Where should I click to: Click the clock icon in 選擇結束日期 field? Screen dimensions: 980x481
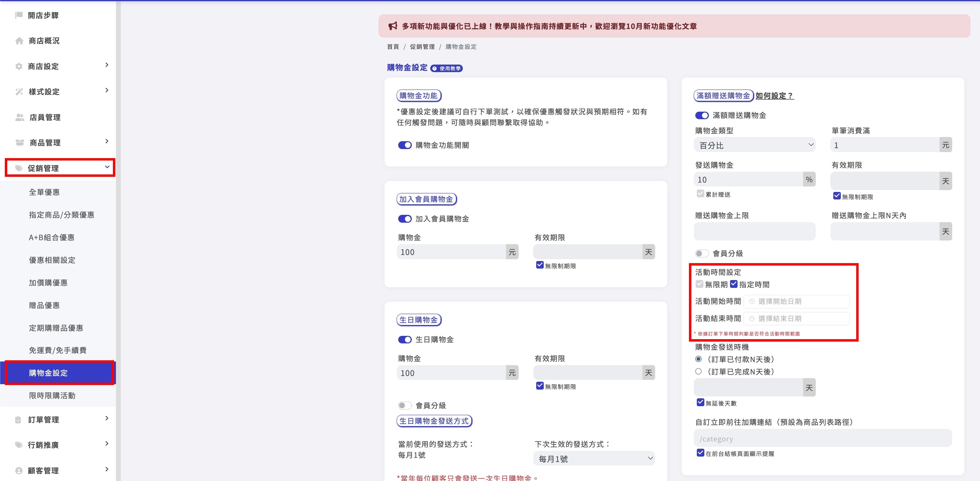click(x=752, y=319)
